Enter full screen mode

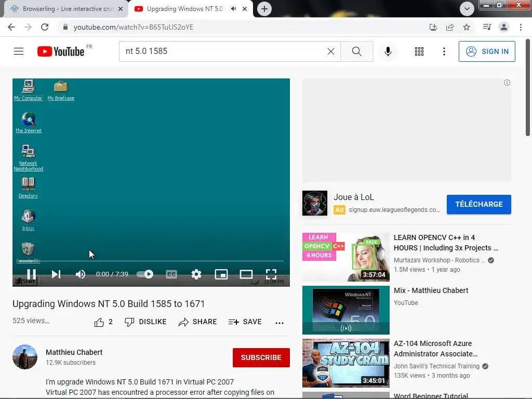[271, 274]
